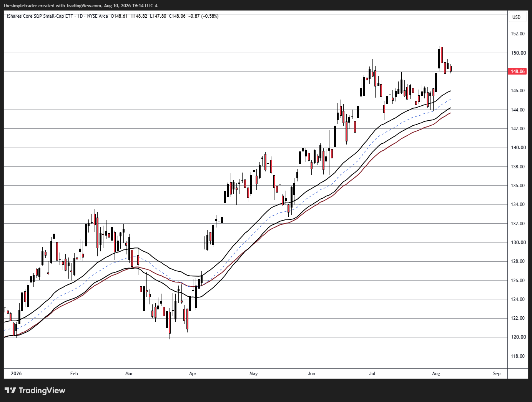Click the Apr label on time axis
Image resolution: width=532 pixels, height=402 pixels.
coord(193,374)
